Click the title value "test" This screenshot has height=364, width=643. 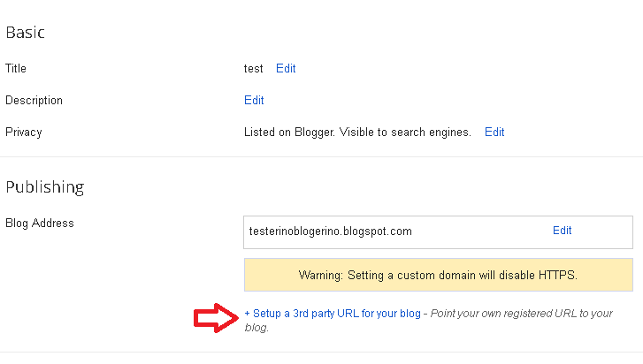click(x=254, y=68)
